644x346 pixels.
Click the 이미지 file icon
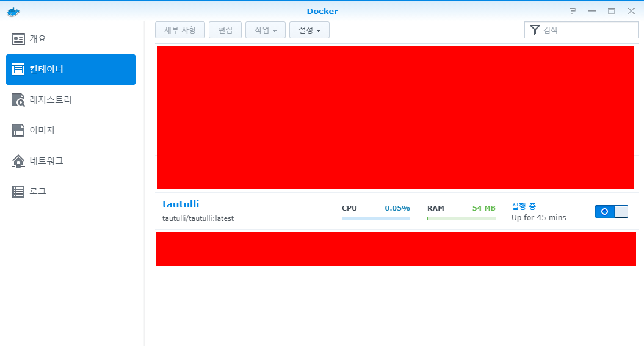18,131
